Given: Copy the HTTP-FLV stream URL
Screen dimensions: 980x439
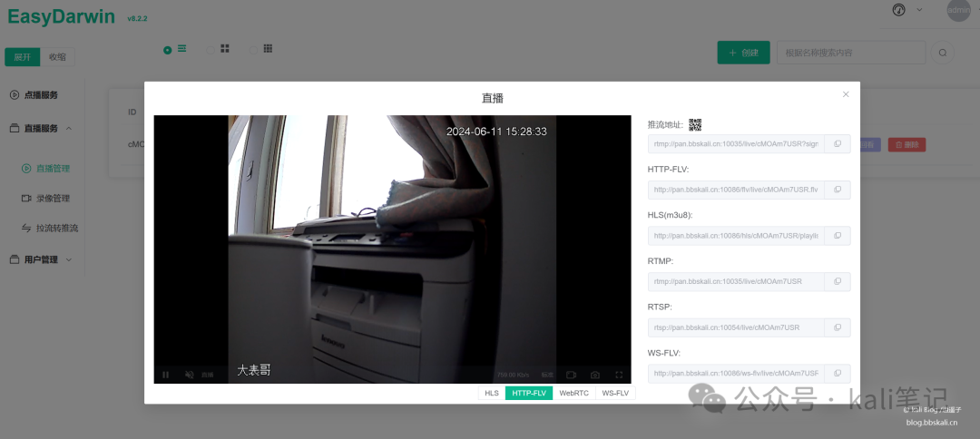Looking at the screenshot, I should coord(837,190).
